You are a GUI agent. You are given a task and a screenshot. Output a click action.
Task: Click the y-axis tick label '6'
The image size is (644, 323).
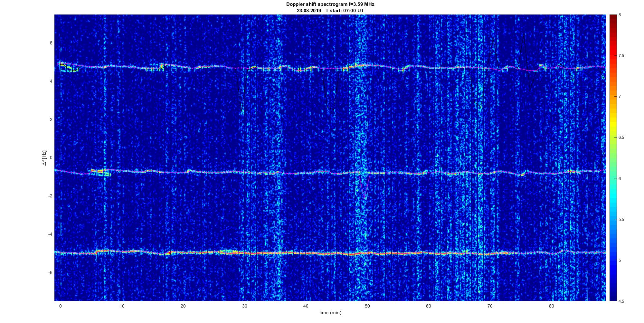point(51,43)
